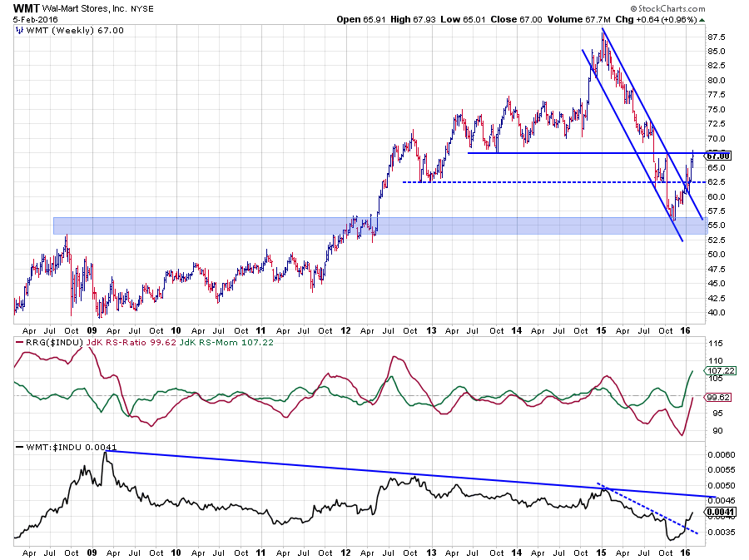Viewport: 749px width, 560px height.
Task: Click the WMT:$INDU 0.0041 legend label
Action: [x=72, y=448]
